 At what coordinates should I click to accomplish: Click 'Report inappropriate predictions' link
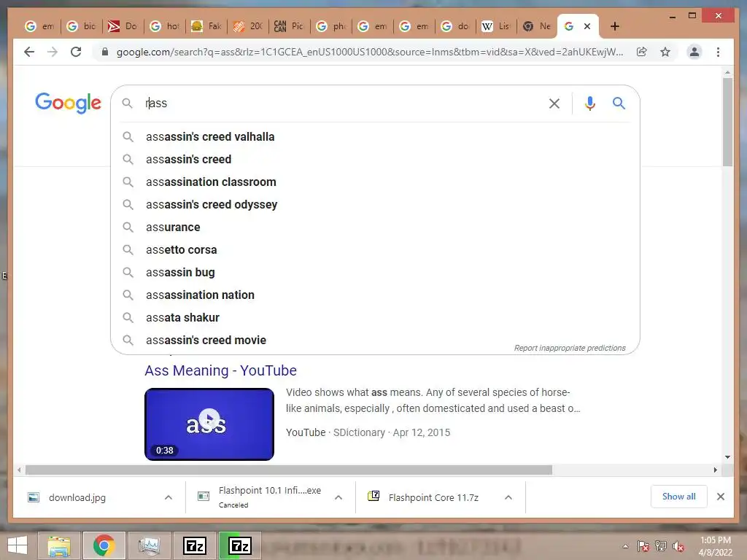click(570, 348)
